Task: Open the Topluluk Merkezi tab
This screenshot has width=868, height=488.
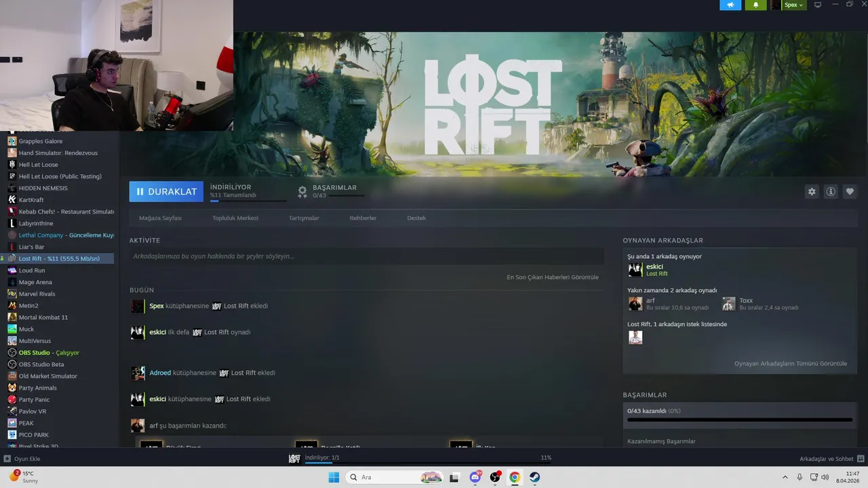Action: [235, 218]
